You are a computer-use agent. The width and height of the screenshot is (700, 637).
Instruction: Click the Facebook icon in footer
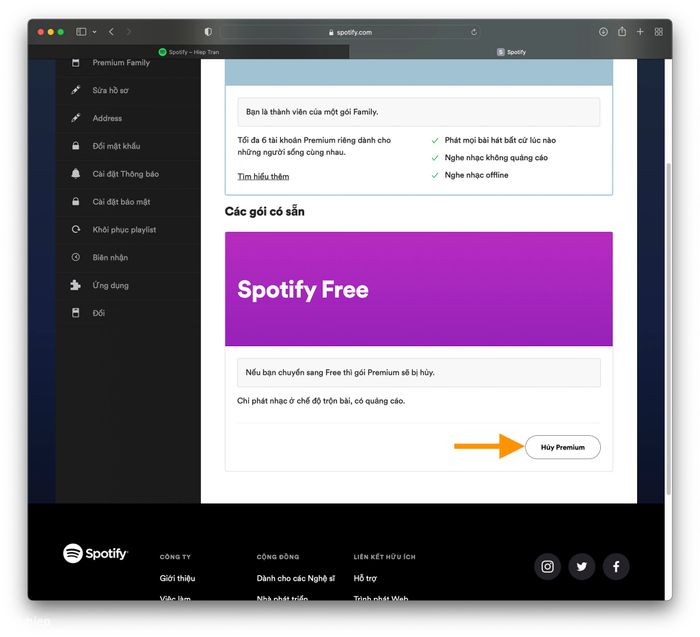pos(616,567)
